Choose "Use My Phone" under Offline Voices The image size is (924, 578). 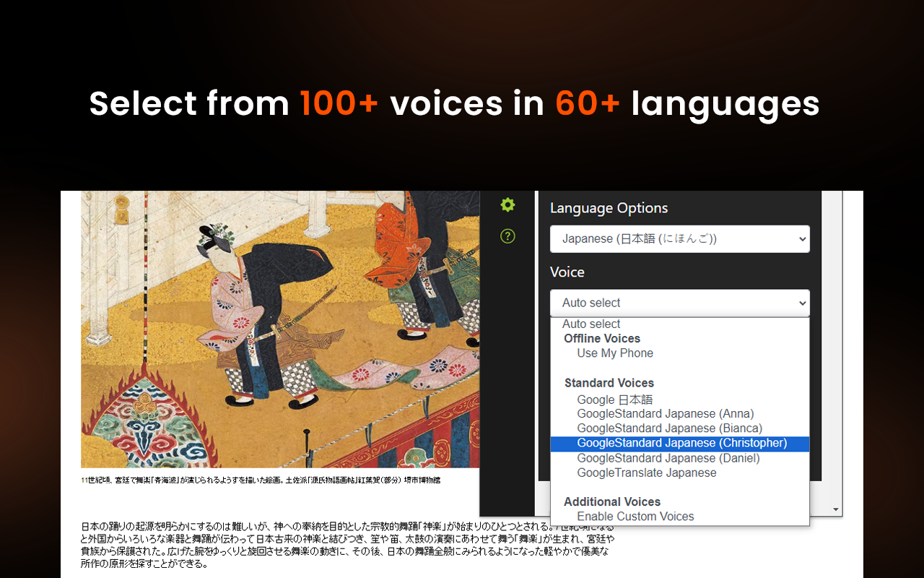point(614,353)
